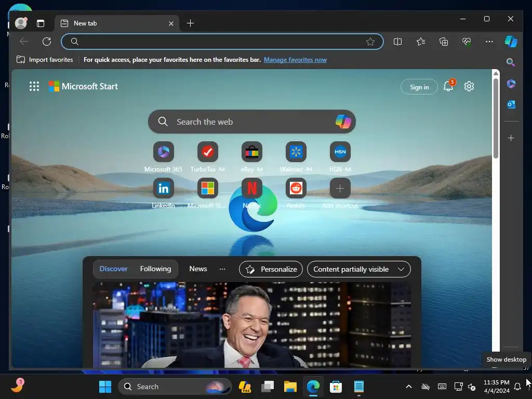
Task: Click the Search the web box
Action: point(252,122)
